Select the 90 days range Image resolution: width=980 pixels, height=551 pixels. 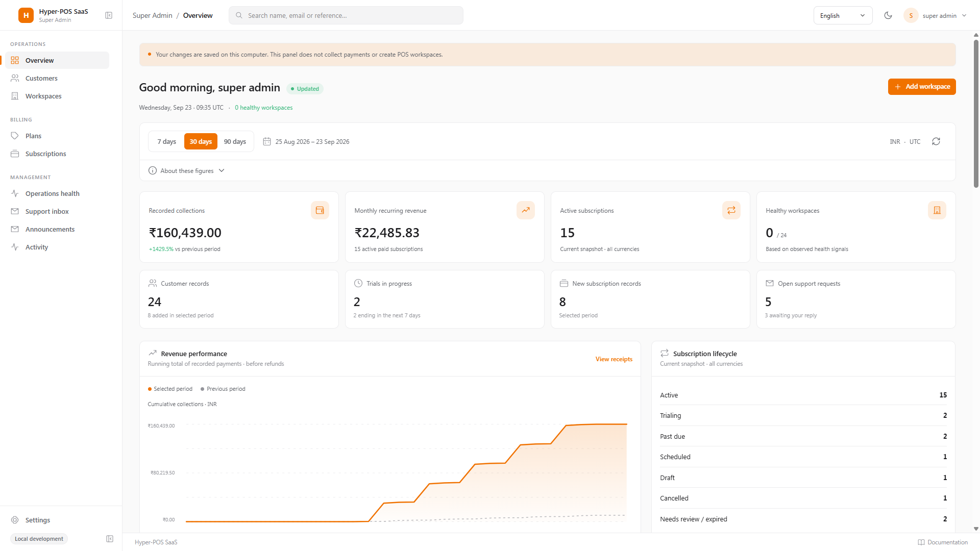235,141
